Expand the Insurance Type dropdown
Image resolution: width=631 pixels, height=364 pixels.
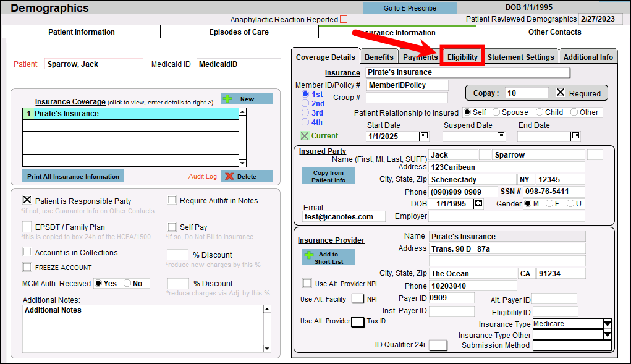pyautogui.click(x=607, y=324)
